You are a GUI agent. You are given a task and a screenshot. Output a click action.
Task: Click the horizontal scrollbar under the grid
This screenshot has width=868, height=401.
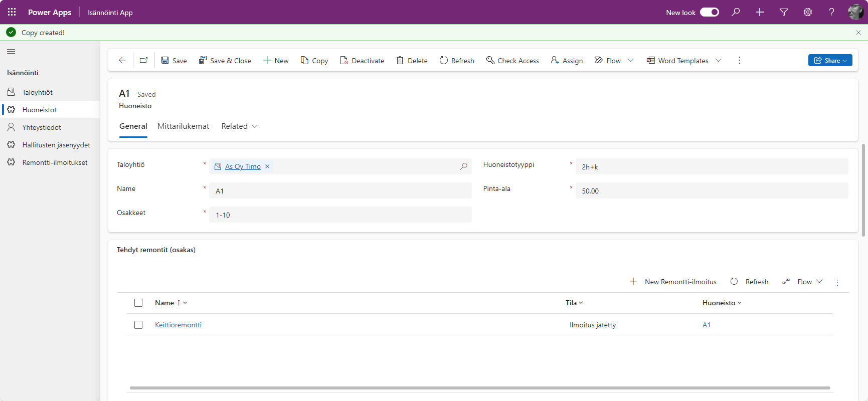(480, 387)
